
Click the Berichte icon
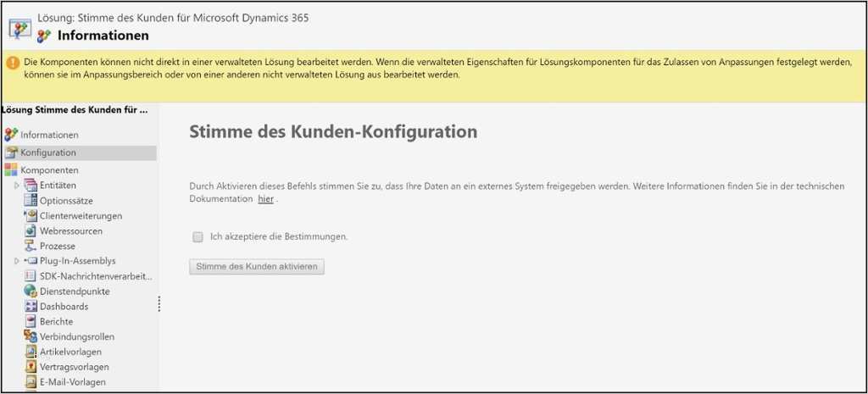point(31,321)
